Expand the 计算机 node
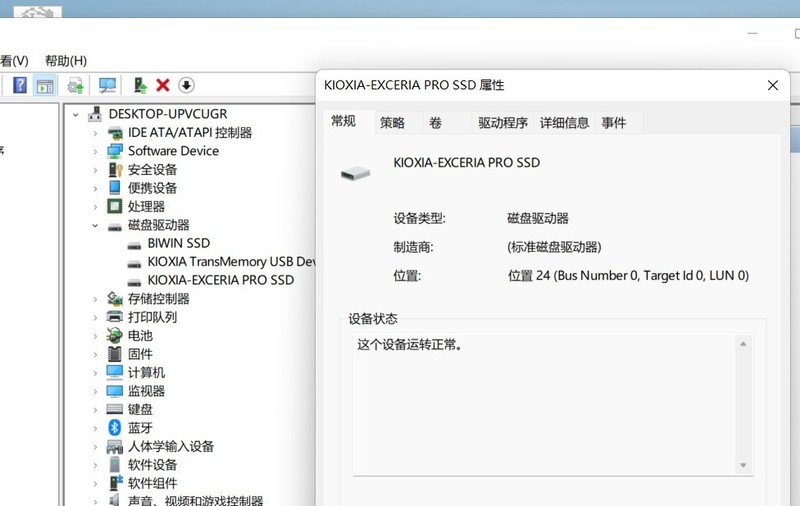800x506 pixels. (95, 373)
